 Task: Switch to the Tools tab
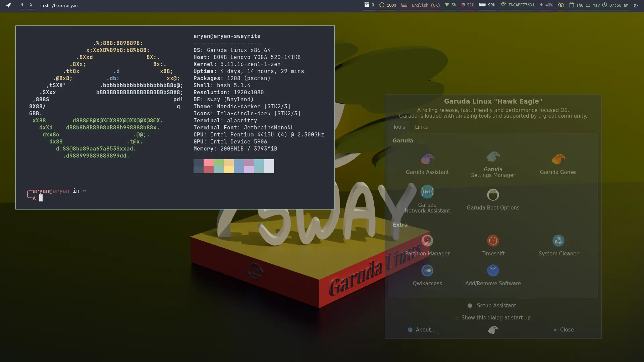pyautogui.click(x=398, y=127)
